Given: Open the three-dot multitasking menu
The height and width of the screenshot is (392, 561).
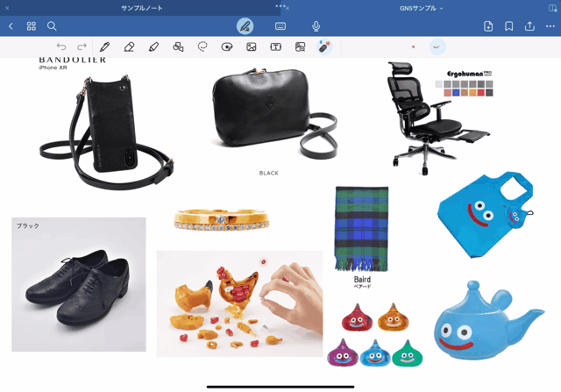Looking at the screenshot, I should [280, 5].
